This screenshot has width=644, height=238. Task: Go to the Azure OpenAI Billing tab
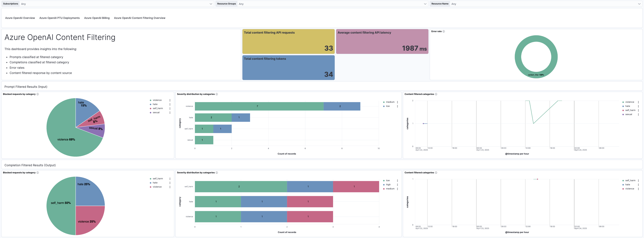pyautogui.click(x=97, y=18)
